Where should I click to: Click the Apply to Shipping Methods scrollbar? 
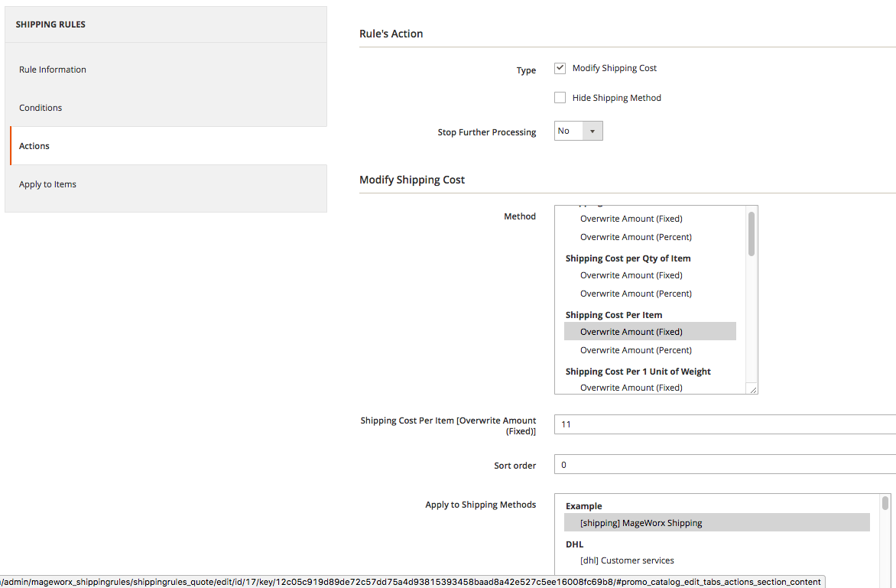point(885,502)
